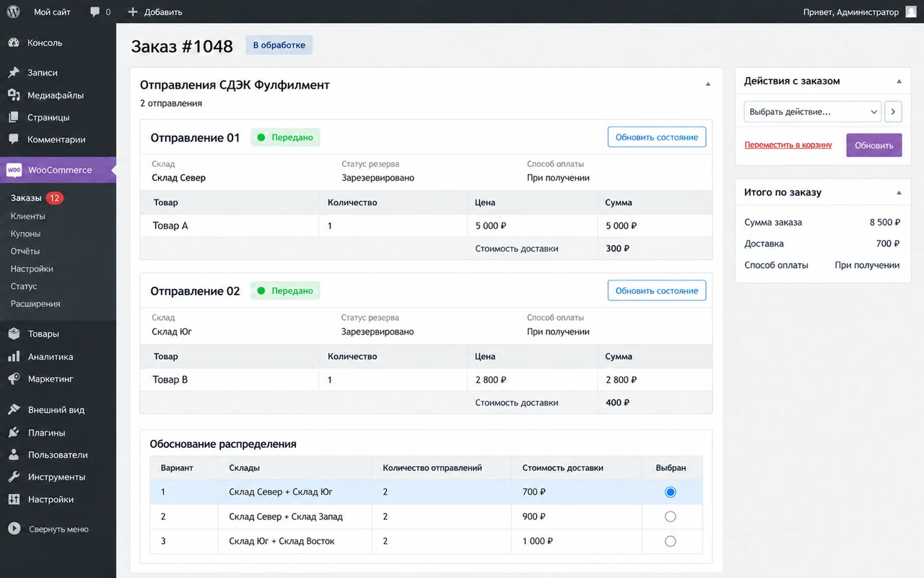924x578 pixels.
Task: Collapse the Отправления СДЭК Фулфилмент panel
Action: (708, 85)
